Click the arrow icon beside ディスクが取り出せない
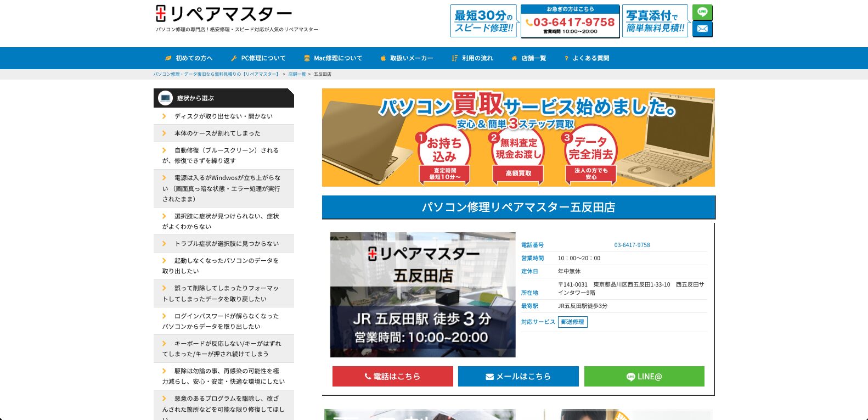 (x=164, y=116)
